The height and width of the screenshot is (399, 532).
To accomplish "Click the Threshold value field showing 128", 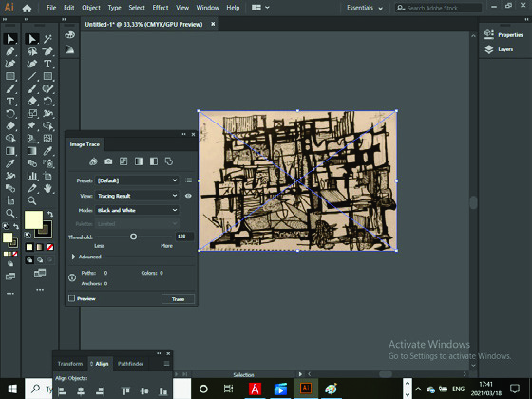I will [x=184, y=237].
